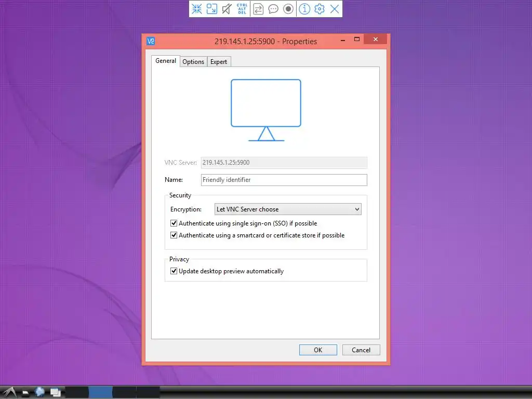Open the chat speech bubble icon
Image resolution: width=532 pixels, height=399 pixels.
tap(273, 9)
